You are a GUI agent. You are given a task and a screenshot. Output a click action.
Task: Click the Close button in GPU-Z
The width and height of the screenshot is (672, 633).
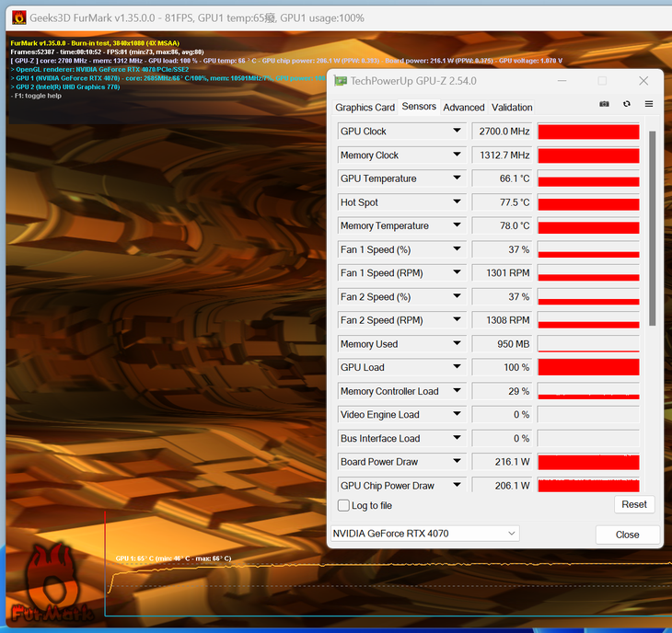coord(627,535)
